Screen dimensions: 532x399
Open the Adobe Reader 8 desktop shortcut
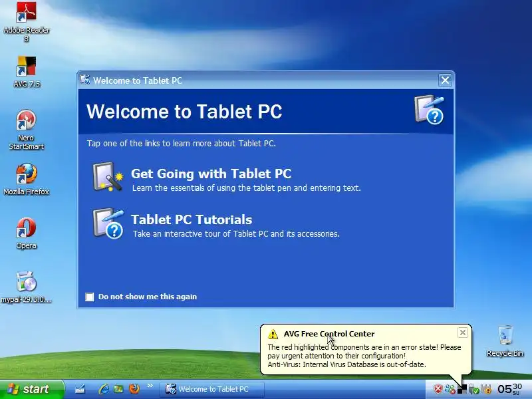[x=27, y=21]
